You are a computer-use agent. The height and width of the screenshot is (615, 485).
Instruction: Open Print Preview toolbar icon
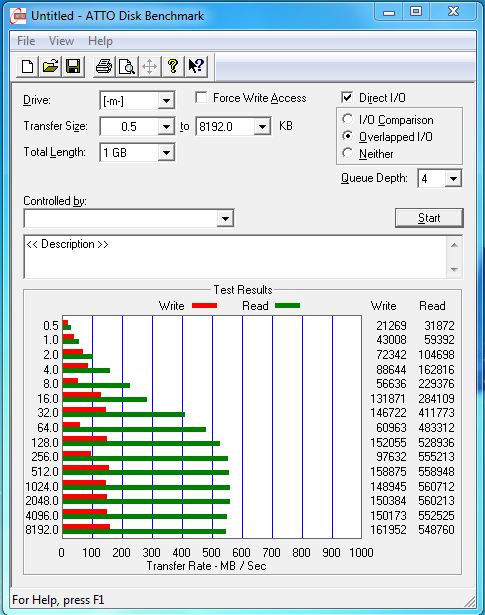pyautogui.click(x=127, y=66)
